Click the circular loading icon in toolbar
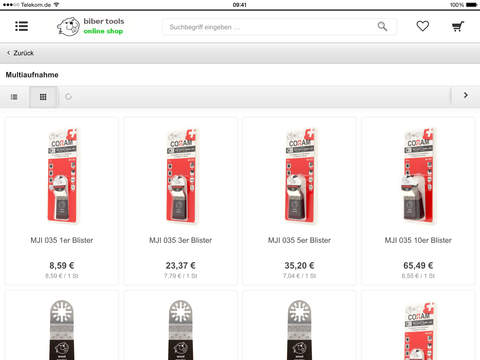Viewport: 480px width, 360px height. (68, 97)
